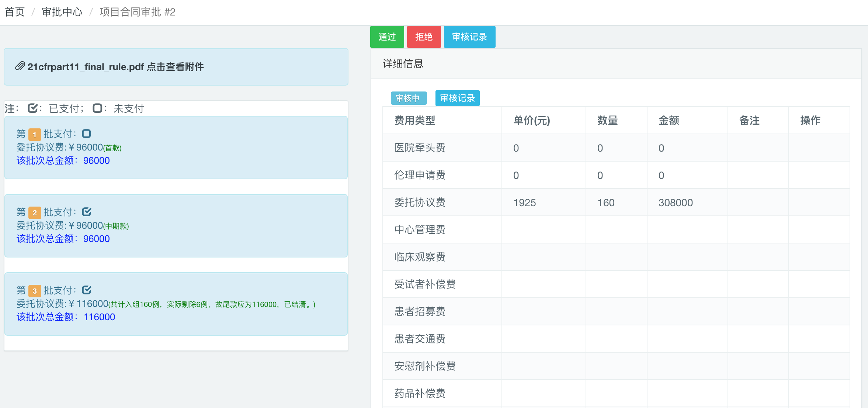Viewport: 868px width, 408px height.
Task: Click amount value 308000
Action: pos(676,203)
